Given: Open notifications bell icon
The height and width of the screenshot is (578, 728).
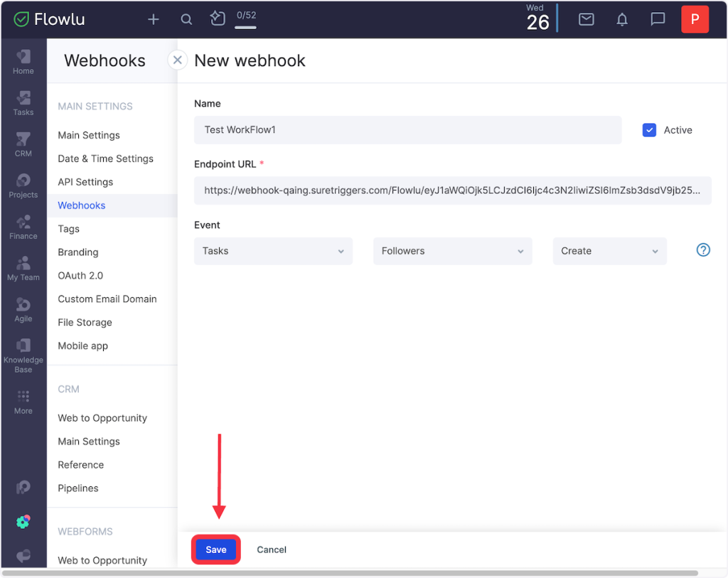Looking at the screenshot, I should click(622, 19).
